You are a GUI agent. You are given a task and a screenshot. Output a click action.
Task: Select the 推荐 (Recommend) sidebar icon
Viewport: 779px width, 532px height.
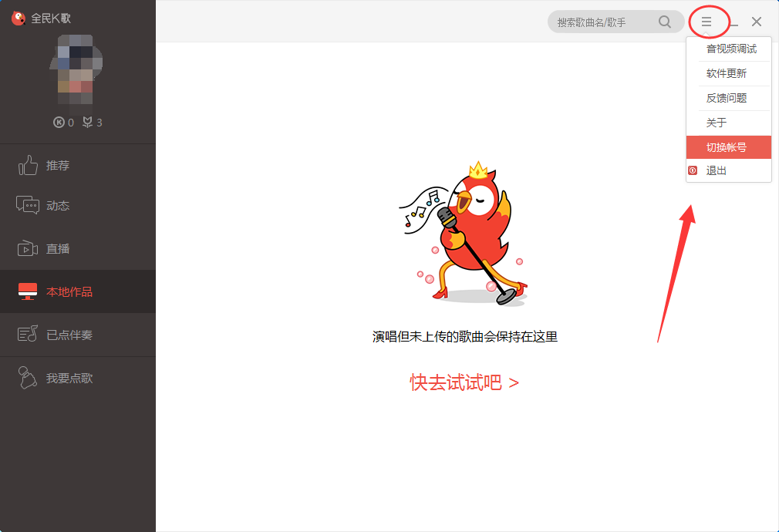27,164
